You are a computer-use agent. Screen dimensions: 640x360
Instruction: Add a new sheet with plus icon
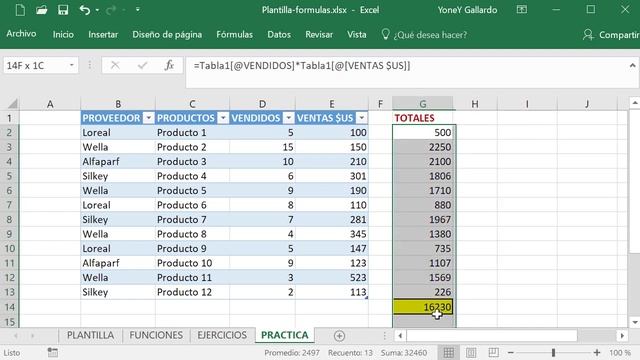(339, 336)
